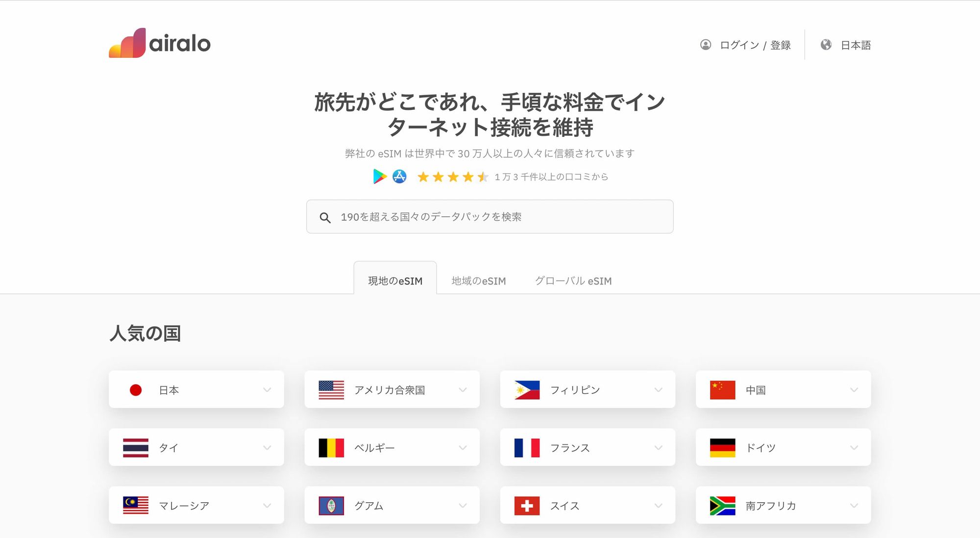Expand the タイ card chevron
Screen dimensions: 980x538
[x=267, y=448]
